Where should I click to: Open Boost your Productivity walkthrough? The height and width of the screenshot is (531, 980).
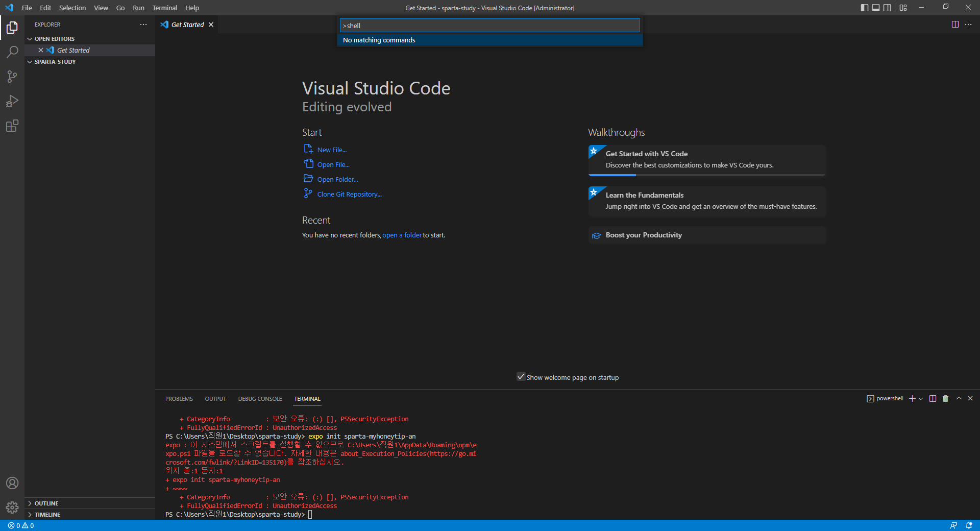tap(707, 235)
